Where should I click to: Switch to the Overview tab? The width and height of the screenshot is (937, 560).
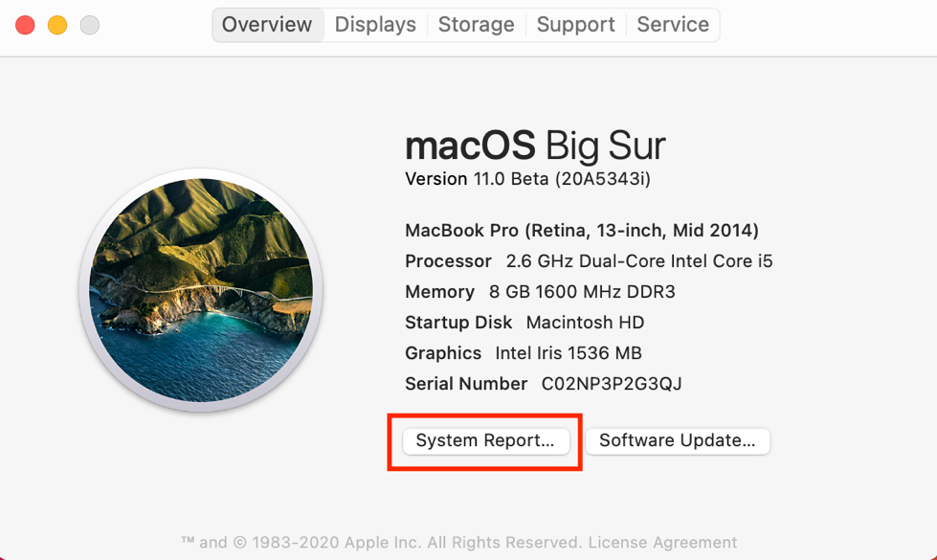click(267, 25)
